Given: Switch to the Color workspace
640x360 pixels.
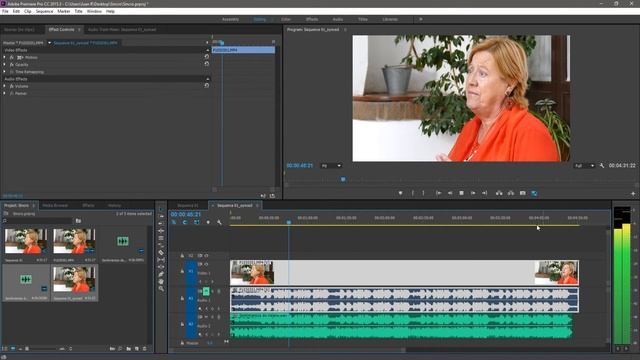Looking at the screenshot, I should (x=286, y=19).
